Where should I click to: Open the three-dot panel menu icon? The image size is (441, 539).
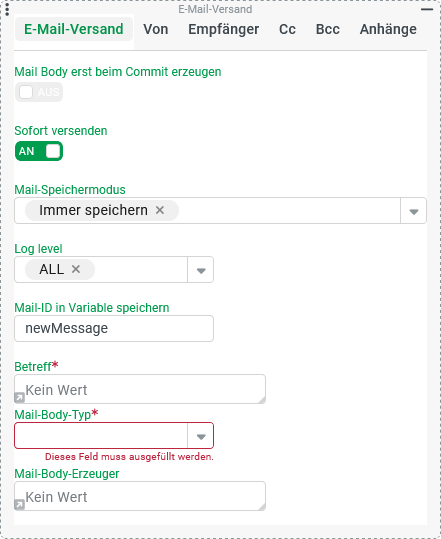[x=7, y=9]
